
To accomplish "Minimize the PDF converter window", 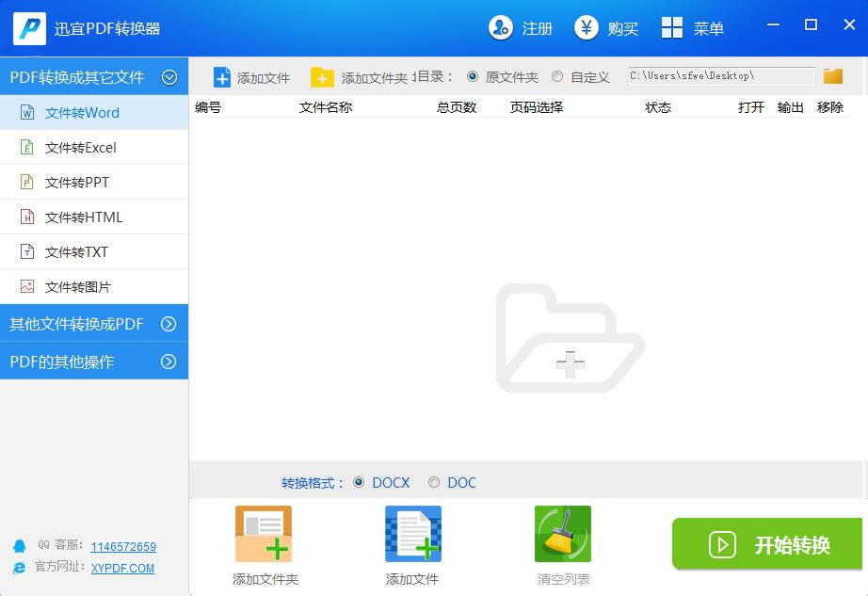I will (x=773, y=24).
